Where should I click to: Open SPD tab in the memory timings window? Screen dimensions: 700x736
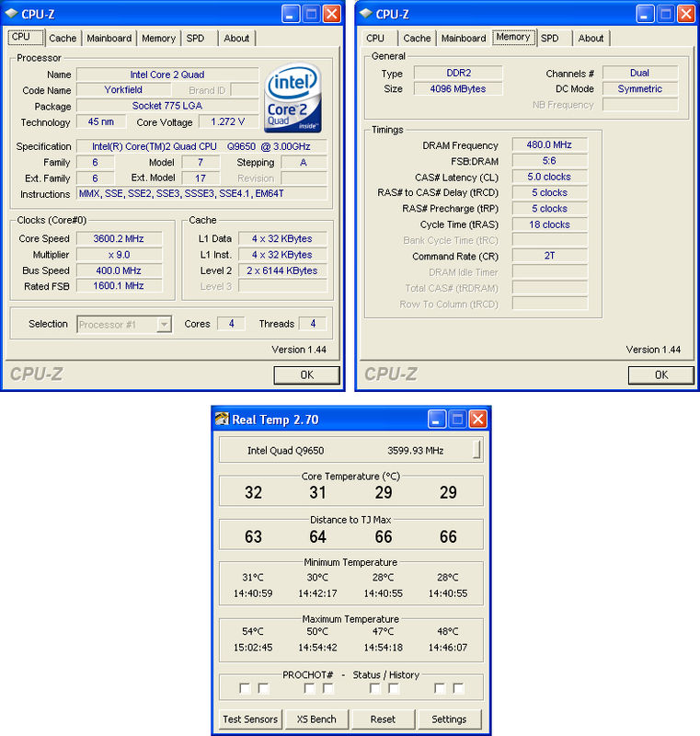(549, 39)
